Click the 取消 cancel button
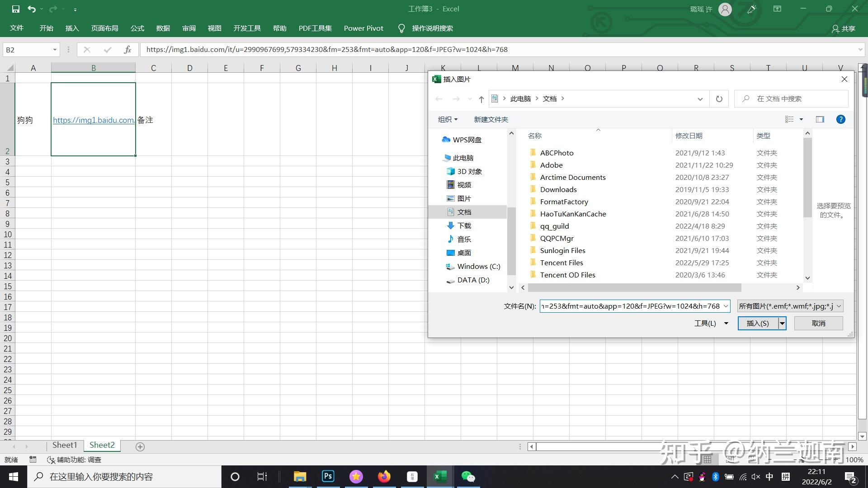The width and height of the screenshot is (868, 488). click(x=818, y=323)
